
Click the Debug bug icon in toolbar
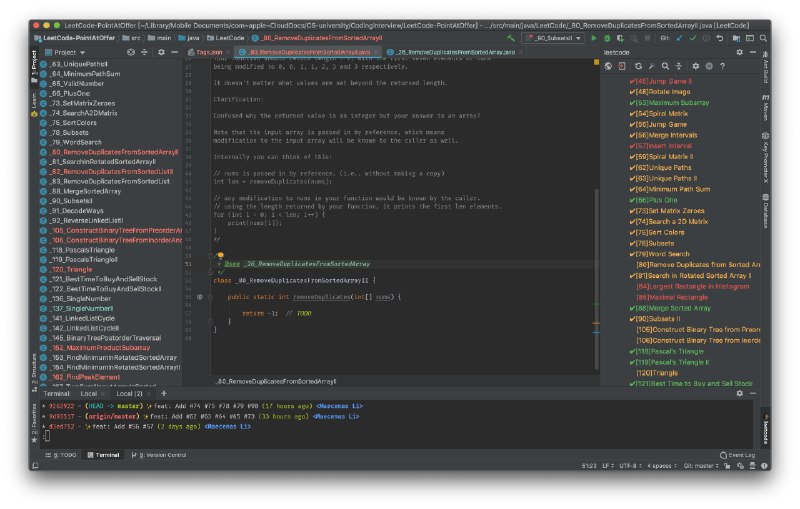[605, 38]
